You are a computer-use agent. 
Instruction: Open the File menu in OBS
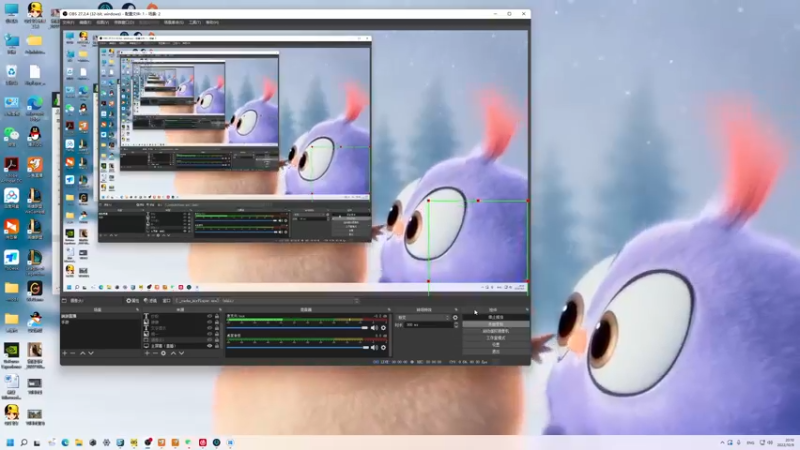[68, 22]
